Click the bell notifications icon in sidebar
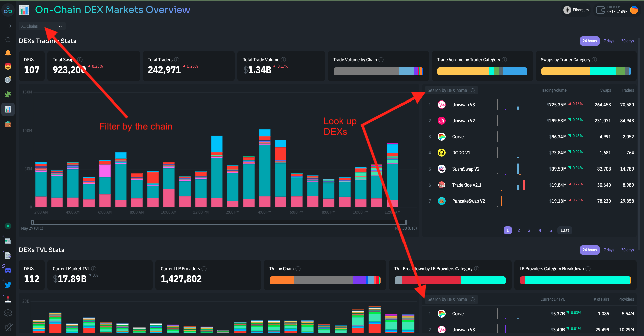 tap(8, 53)
